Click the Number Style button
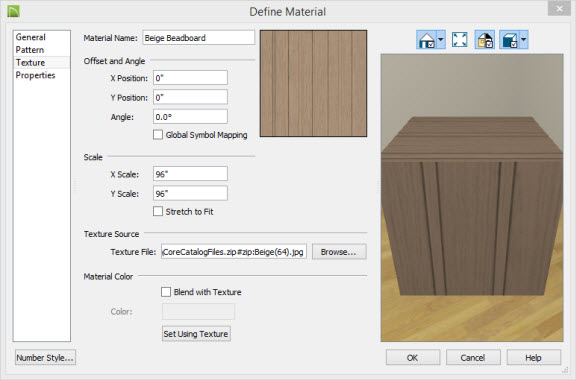Screen dimensions: 576x380 click(45, 358)
